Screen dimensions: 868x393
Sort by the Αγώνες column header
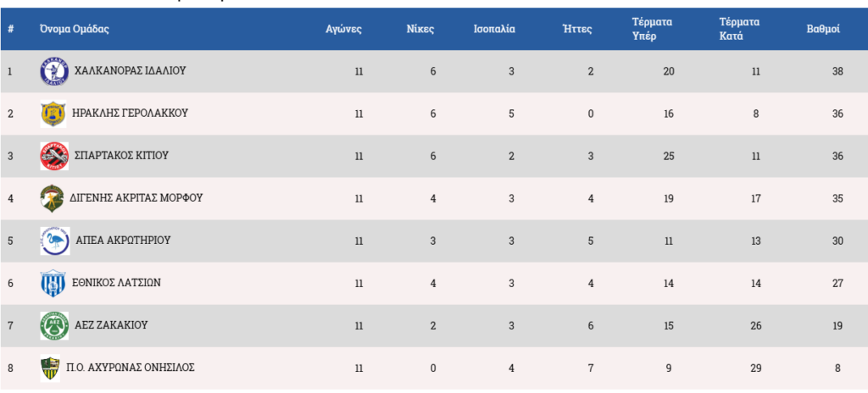tap(344, 29)
